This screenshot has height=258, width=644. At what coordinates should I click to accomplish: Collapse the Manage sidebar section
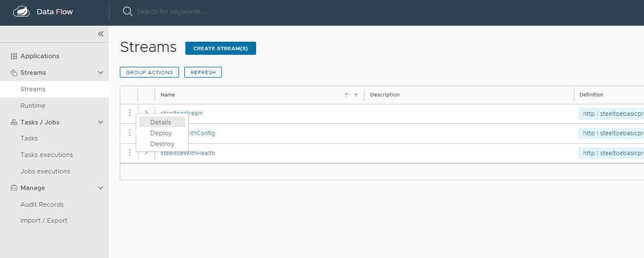click(x=100, y=188)
